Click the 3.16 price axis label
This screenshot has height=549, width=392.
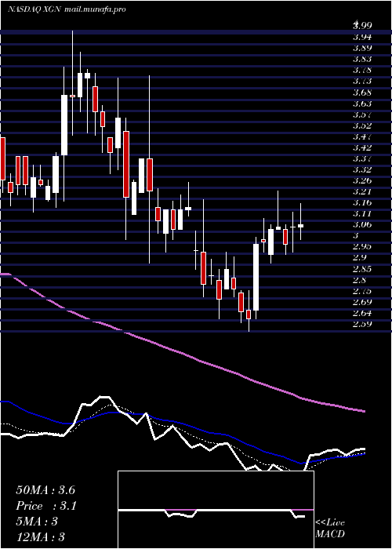point(362,202)
